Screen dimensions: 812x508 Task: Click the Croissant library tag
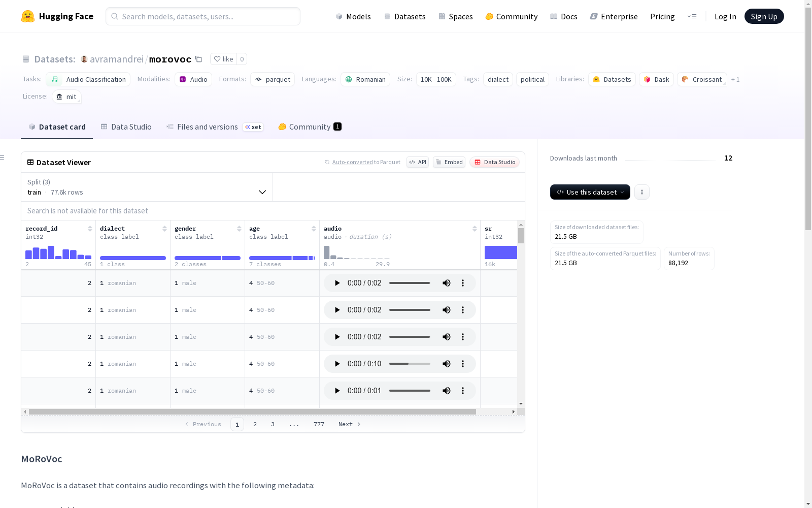pos(702,79)
